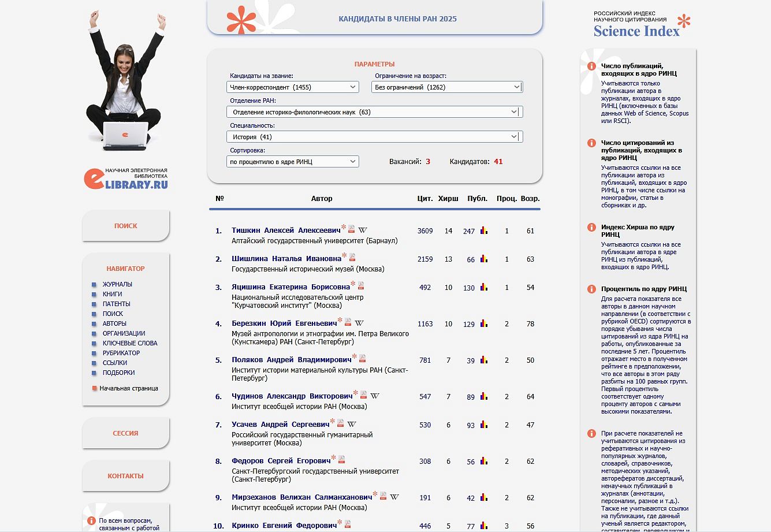Open the 'Ограничение на возраст' dropdown
This screenshot has width=771, height=532.
(x=446, y=87)
